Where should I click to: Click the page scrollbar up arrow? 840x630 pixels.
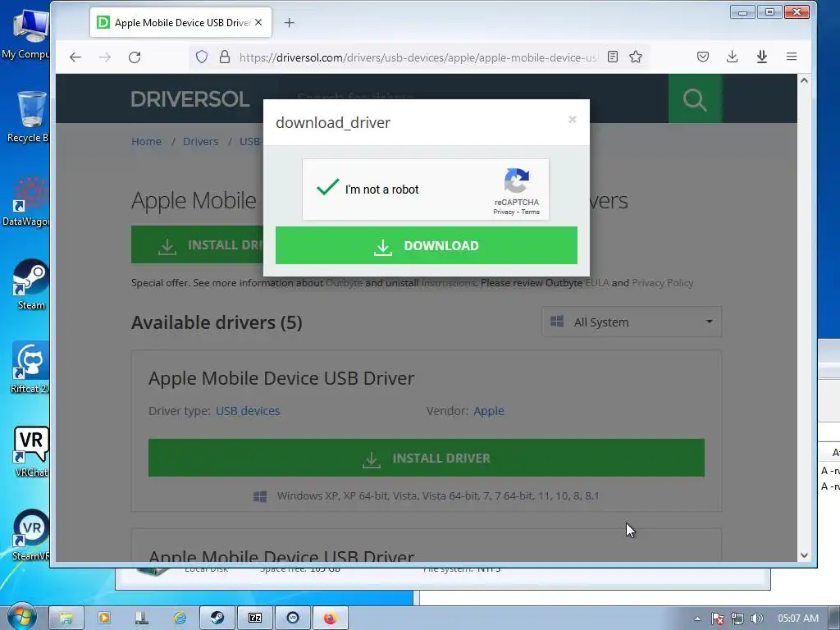[804, 80]
